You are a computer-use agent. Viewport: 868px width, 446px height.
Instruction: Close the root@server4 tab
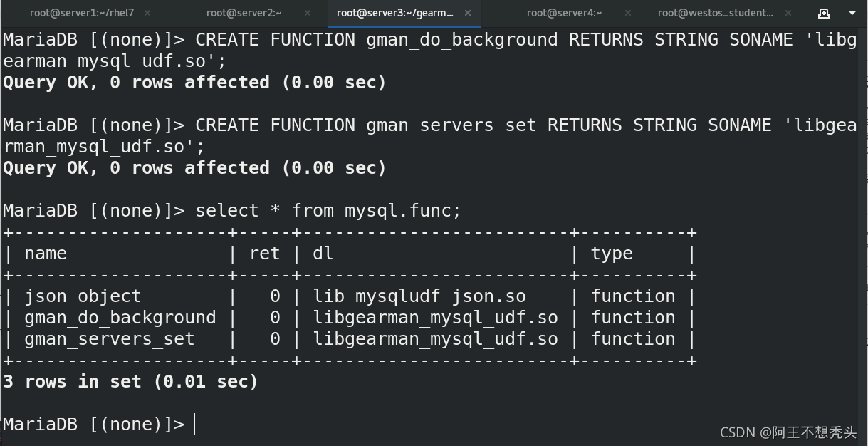tap(628, 13)
